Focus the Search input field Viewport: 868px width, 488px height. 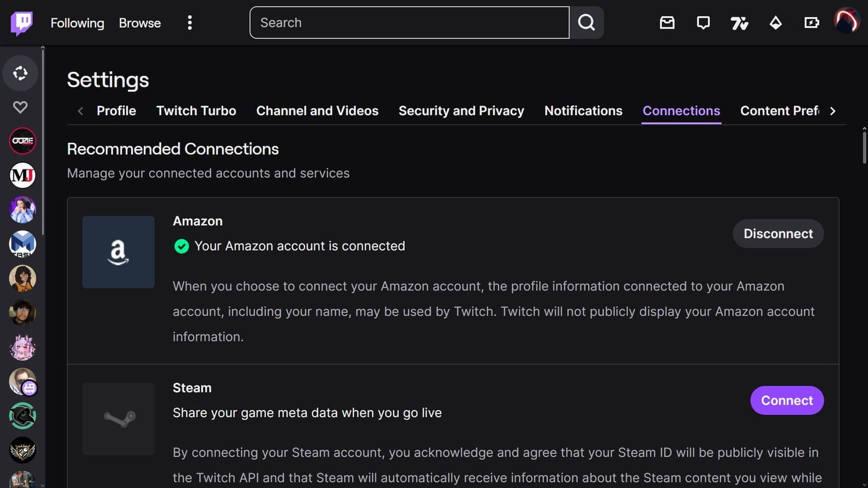pos(409,23)
